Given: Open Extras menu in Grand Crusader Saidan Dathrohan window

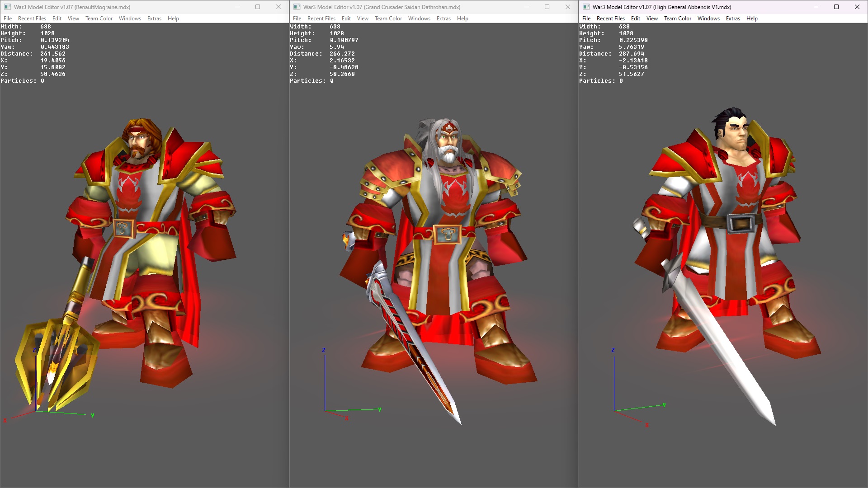Looking at the screenshot, I should point(443,19).
